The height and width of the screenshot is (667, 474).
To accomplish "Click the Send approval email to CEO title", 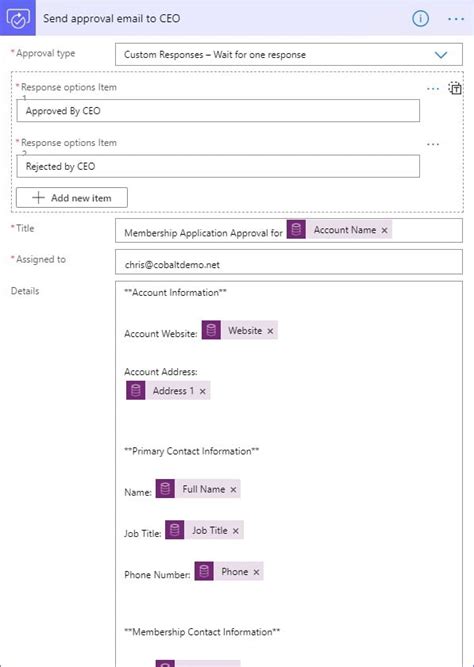I will [111, 18].
